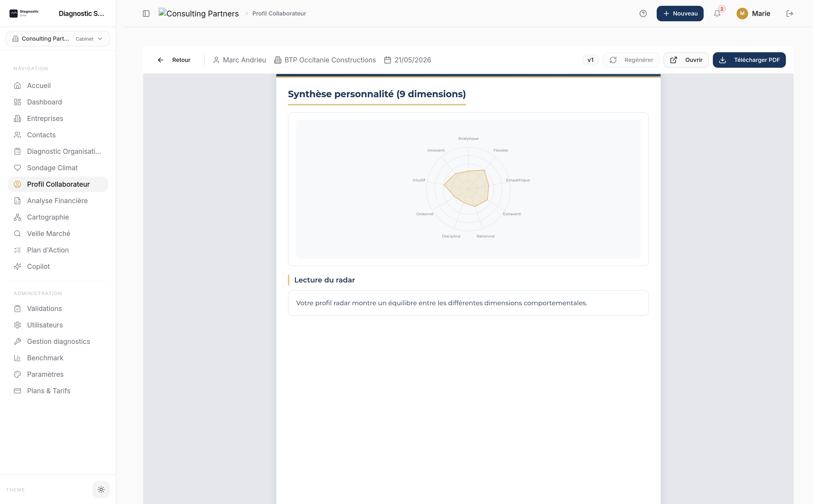Screen dimensions: 813x504
Task: Click the Regénérer refresh button
Action: click(631, 60)
